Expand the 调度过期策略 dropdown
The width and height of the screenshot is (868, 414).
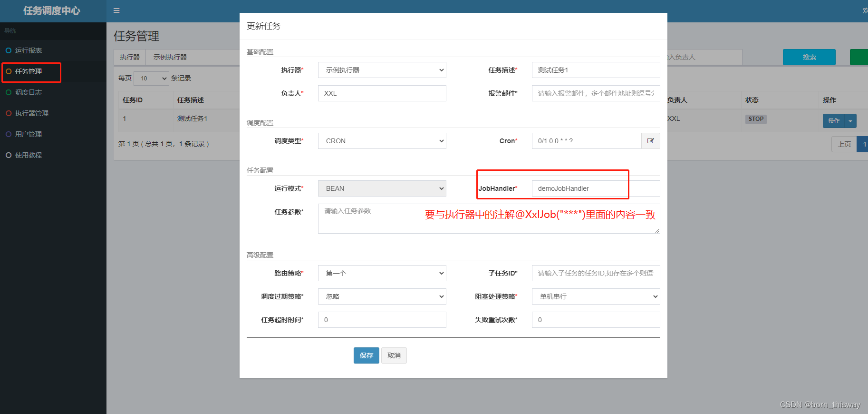pos(382,296)
